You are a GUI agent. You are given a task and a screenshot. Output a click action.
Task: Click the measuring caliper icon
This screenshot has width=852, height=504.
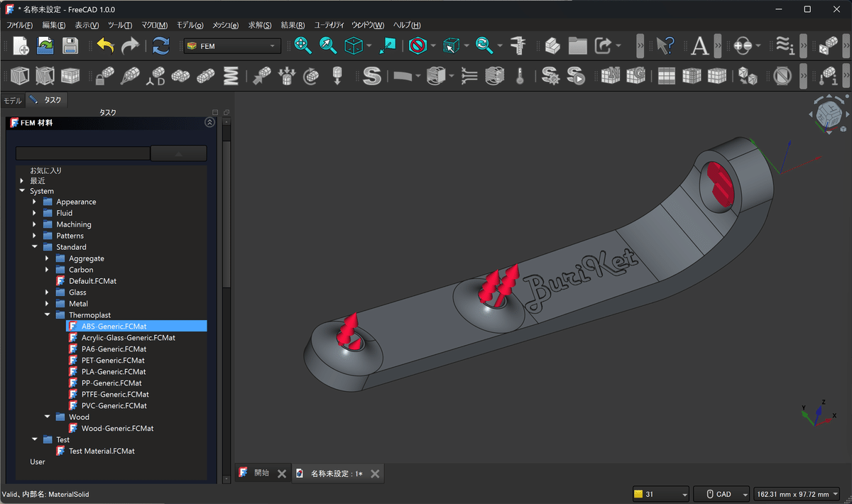[519, 45]
